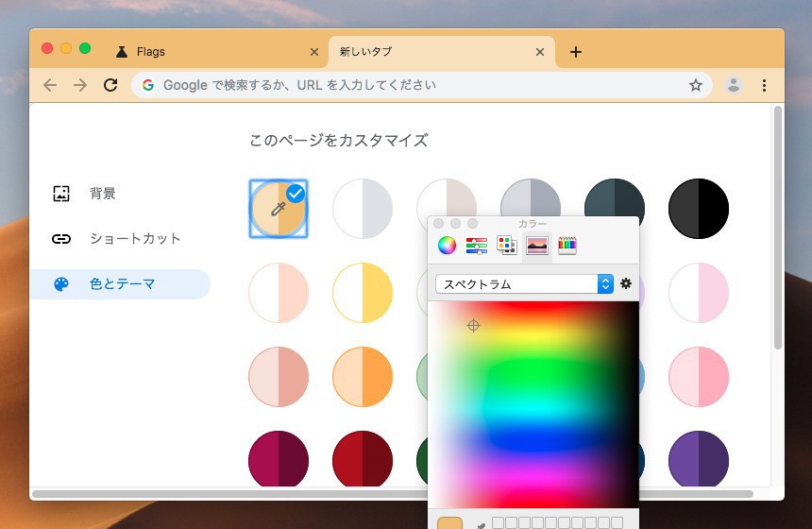The width and height of the screenshot is (812, 529).
Task: Choose the black theme color circle
Action: pyautogui.click(x=699, y=209)
